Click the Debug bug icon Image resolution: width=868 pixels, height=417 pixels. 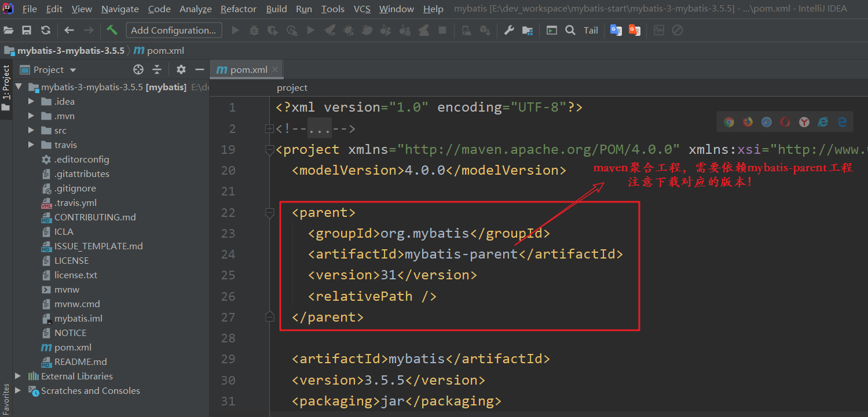[x=254, y=30]
